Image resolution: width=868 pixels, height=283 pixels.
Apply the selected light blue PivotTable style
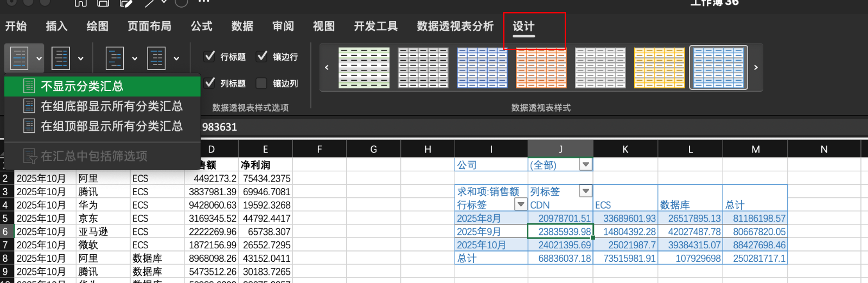719,68
